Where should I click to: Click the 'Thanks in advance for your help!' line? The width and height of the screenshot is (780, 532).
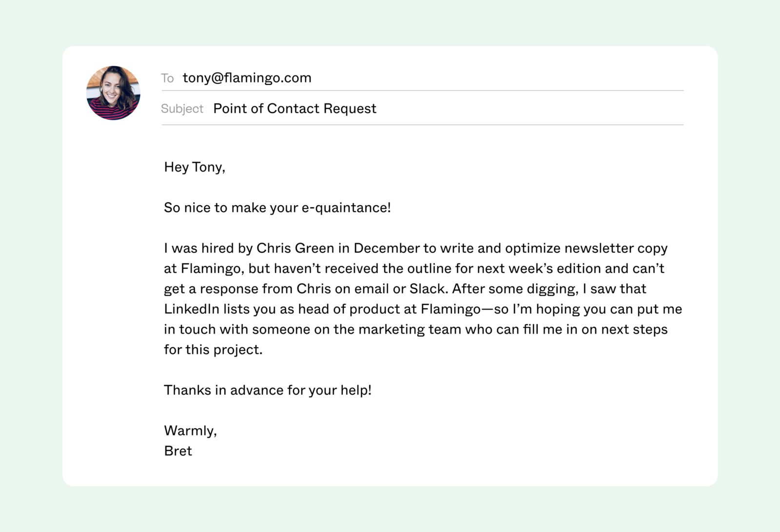[268, 390]
